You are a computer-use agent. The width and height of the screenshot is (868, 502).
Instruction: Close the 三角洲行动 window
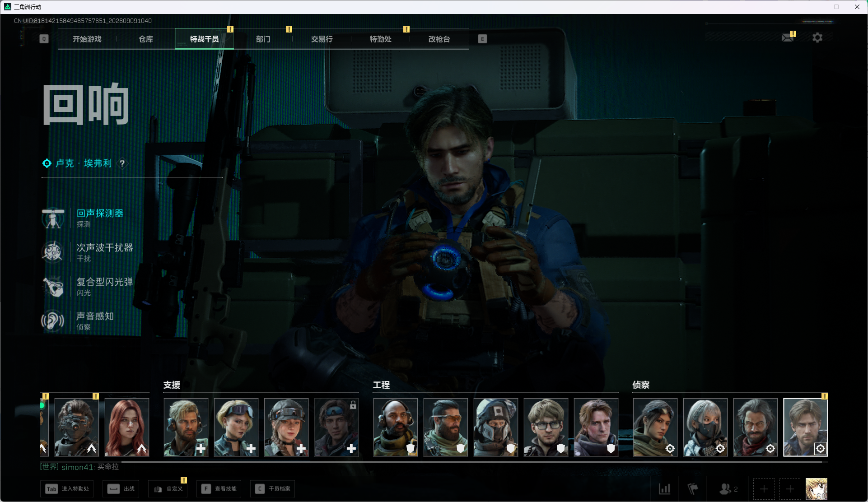[857, 7]
